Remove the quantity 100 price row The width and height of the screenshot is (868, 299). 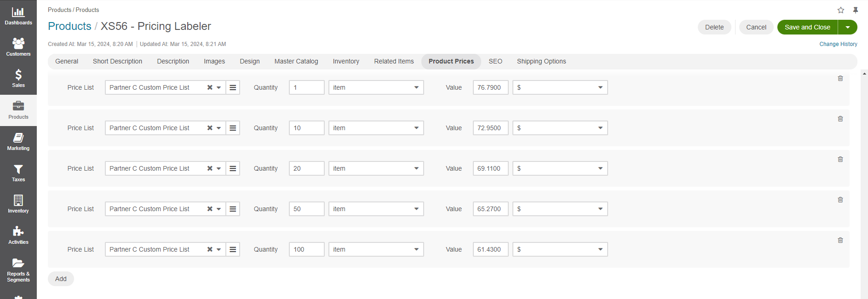click(x=840, y=241)
